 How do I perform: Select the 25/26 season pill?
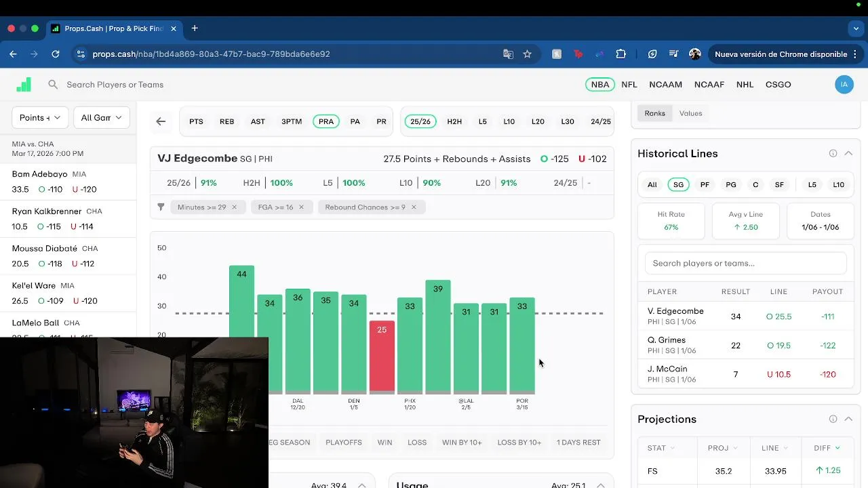click(x=420, y=121)
